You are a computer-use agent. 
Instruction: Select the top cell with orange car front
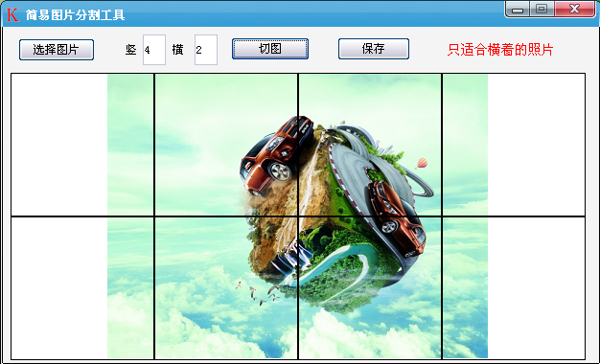tap(226, 145)
